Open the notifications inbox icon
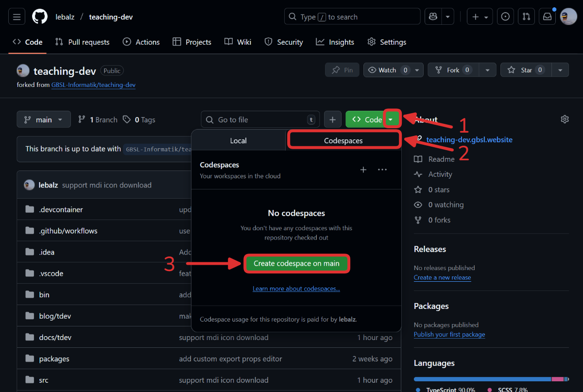 pos(548,17)
